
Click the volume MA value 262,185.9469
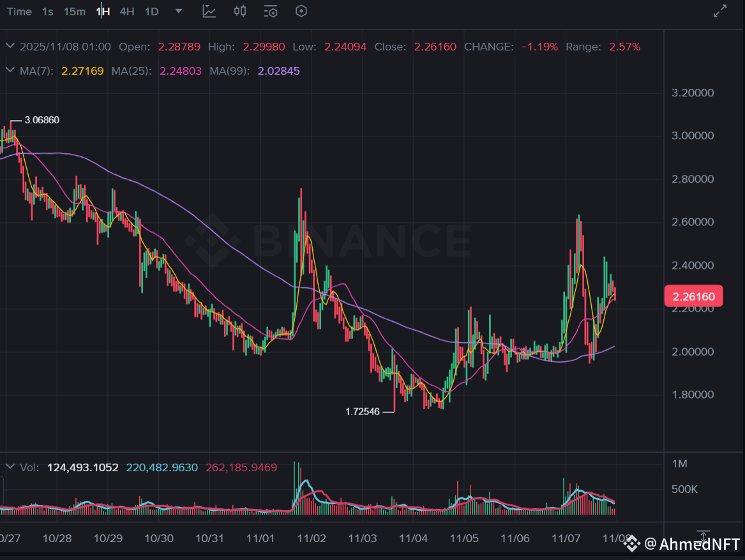click(241, 467)
